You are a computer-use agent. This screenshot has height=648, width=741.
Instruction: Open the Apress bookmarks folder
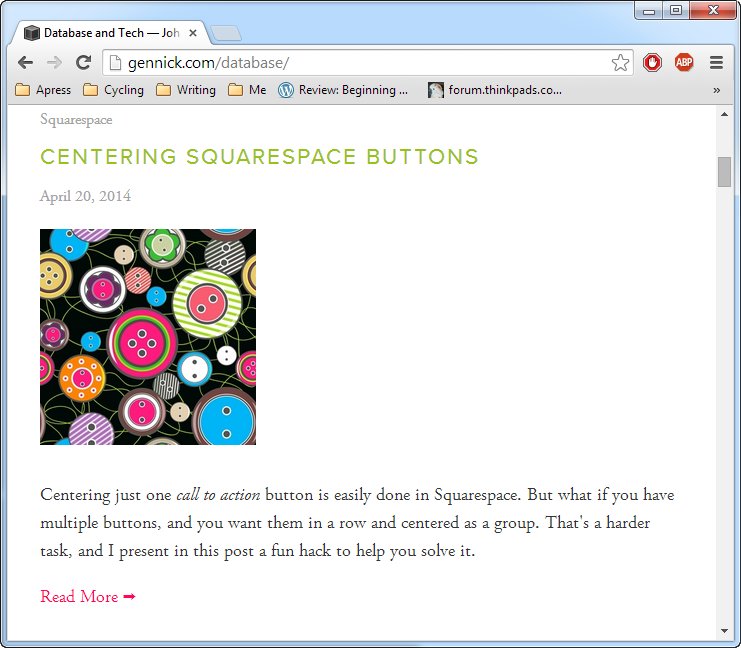(43, 90)
